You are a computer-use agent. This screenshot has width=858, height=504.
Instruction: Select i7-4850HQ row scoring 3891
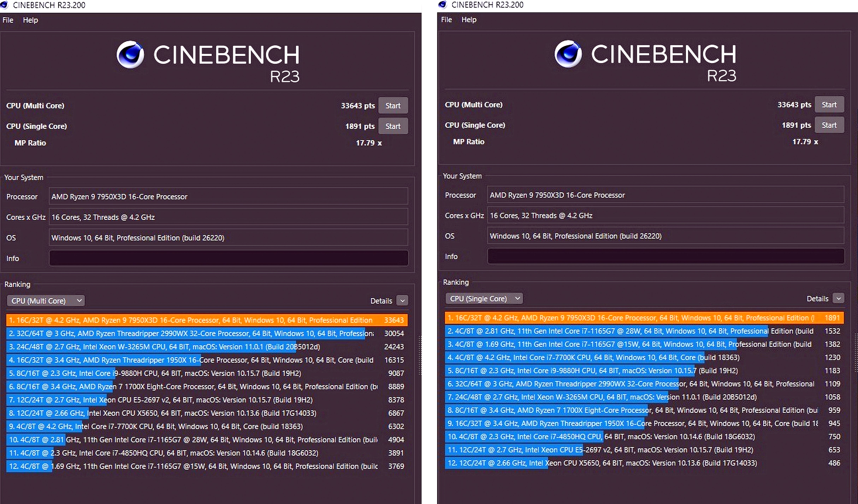tap(207, 453)
